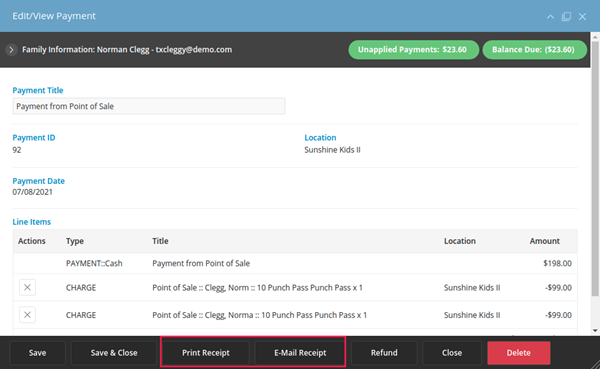Close the Edit/View Payment dialog with X

582,16
